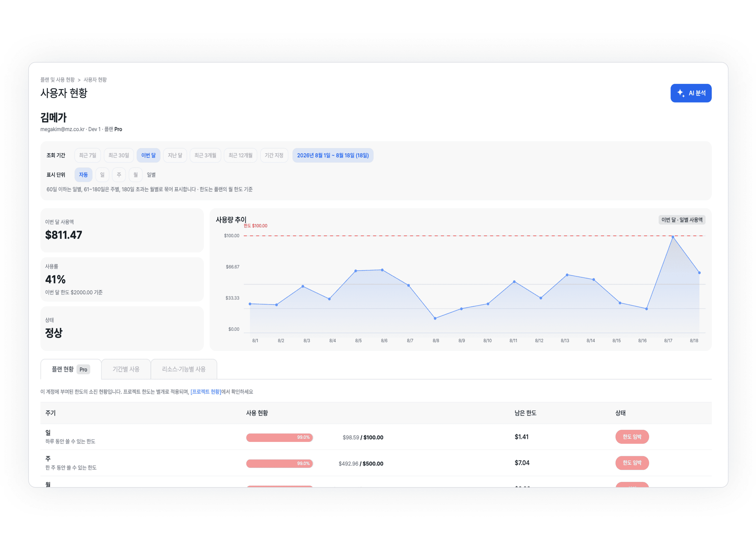Click the megakim@mz.co.kr account text
The image size is (756, 550).
(x=63, y=129)
